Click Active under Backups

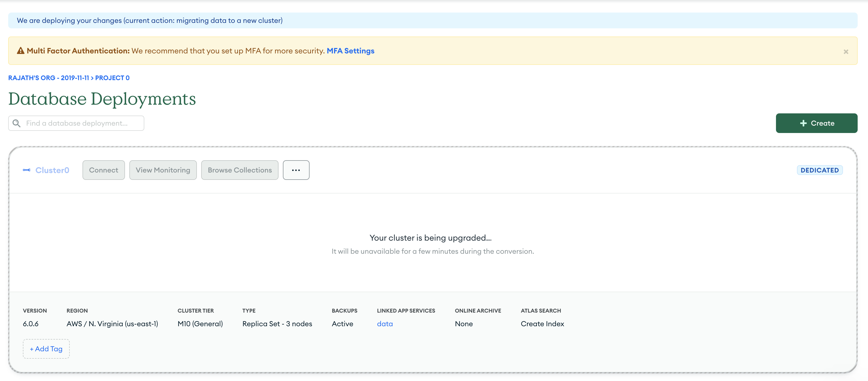coord(342,324)
